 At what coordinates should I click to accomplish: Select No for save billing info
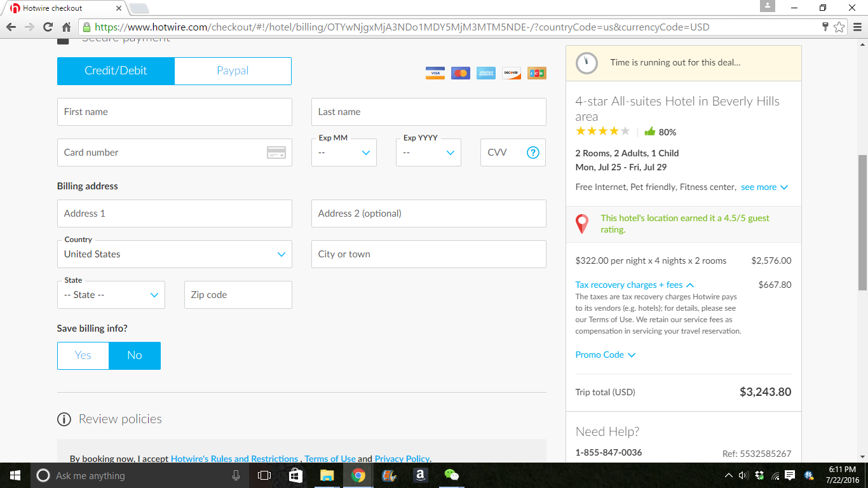[135, 356]
